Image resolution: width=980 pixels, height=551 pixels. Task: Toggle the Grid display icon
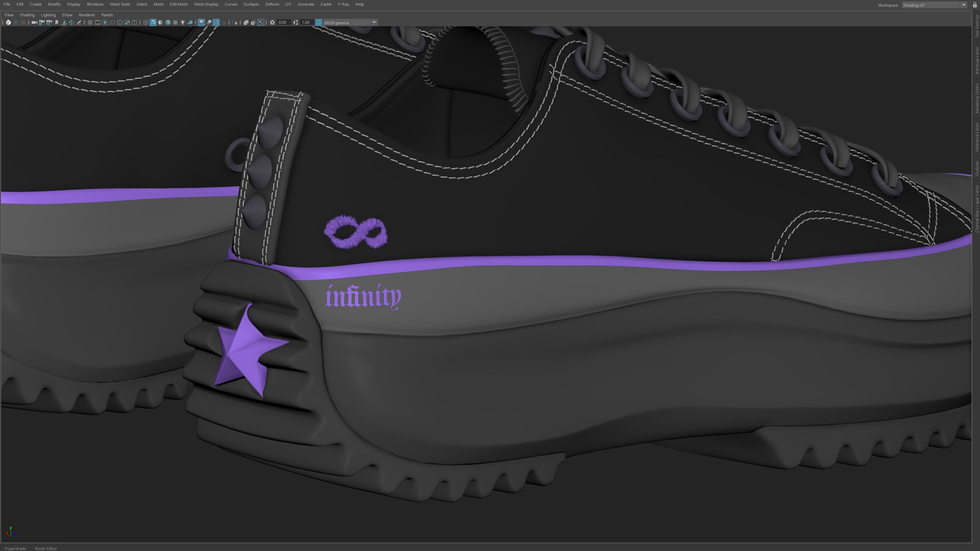click(x=90, y=22)
